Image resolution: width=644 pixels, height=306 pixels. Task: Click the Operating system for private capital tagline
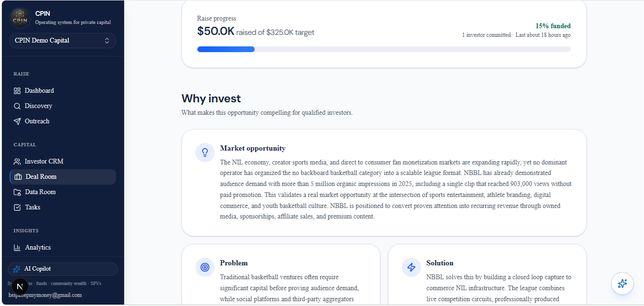(x=73, y=22)
